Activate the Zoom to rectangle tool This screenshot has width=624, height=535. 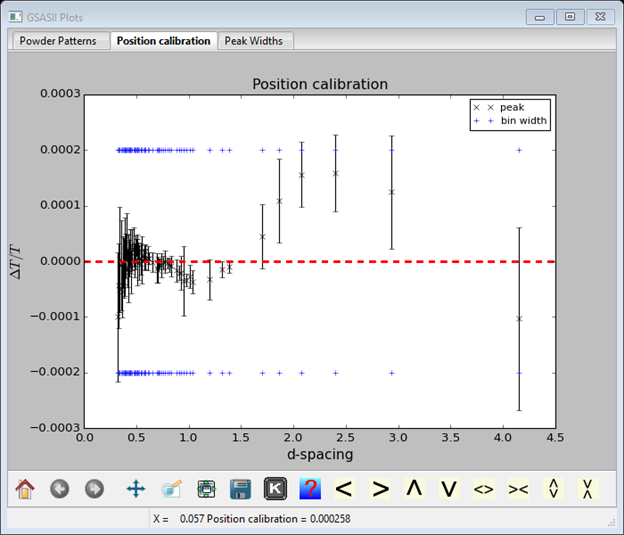click(x=171, y=489)
